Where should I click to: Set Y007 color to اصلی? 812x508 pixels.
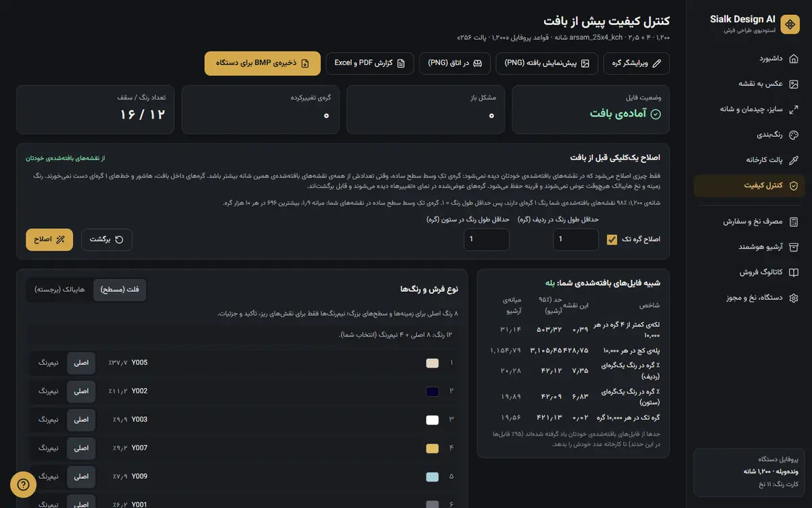click(x=81, y=448)
